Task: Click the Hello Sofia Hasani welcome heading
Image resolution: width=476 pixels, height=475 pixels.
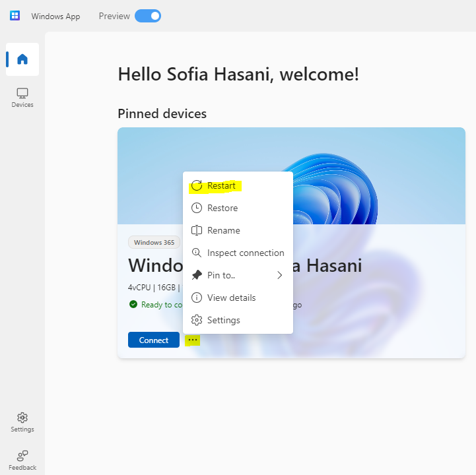Action: (238, 75)
